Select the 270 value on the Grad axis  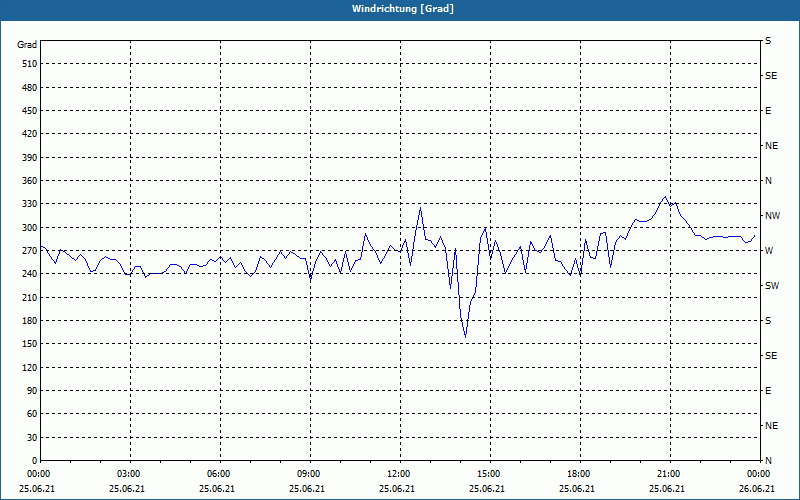30,251
